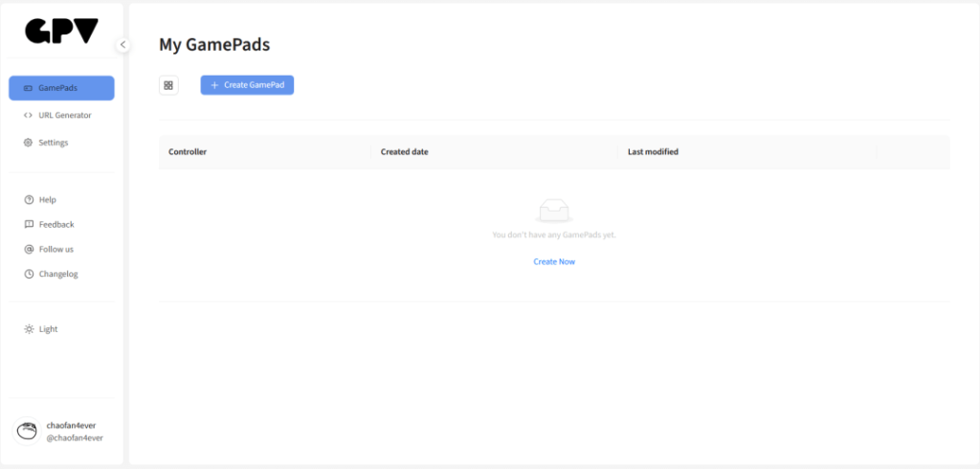This screenshot has width=980, height=469.
Task: Click the Settings gear icon
Action: click(x=29, y=143)
